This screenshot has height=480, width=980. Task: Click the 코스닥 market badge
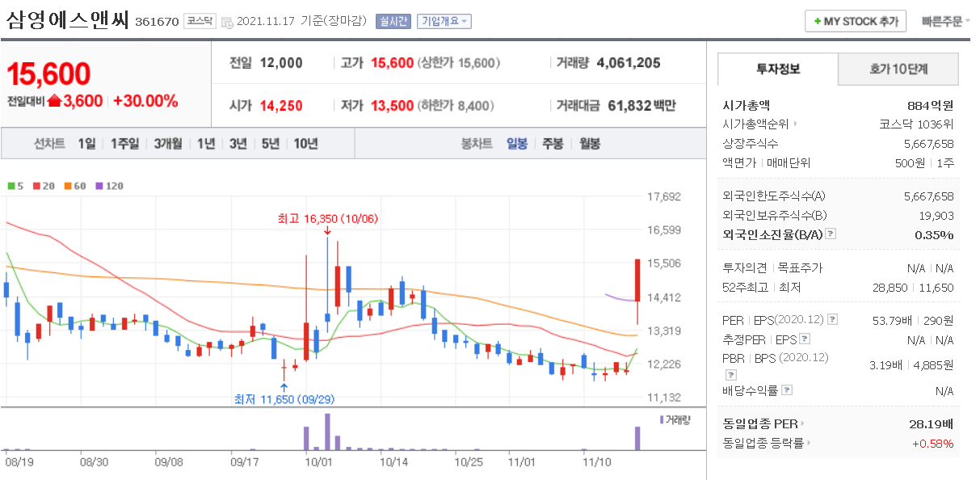coord(199,21)
